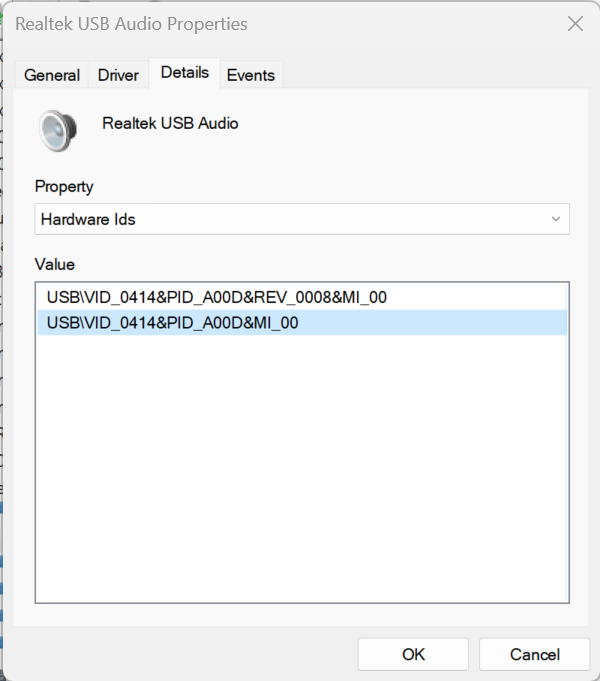Click the speaker device icon
This screenshot has height=681, width=600.
coord(58,131)
